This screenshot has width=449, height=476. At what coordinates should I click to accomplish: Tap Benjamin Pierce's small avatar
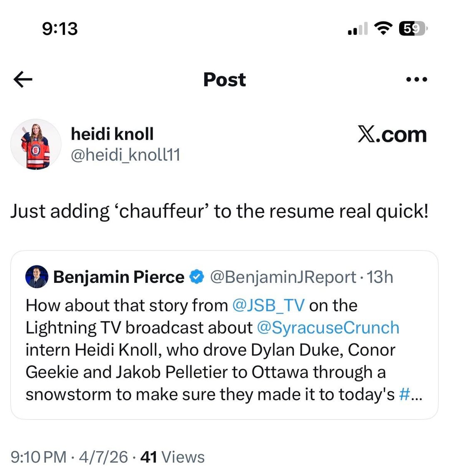tap(36, 277)
